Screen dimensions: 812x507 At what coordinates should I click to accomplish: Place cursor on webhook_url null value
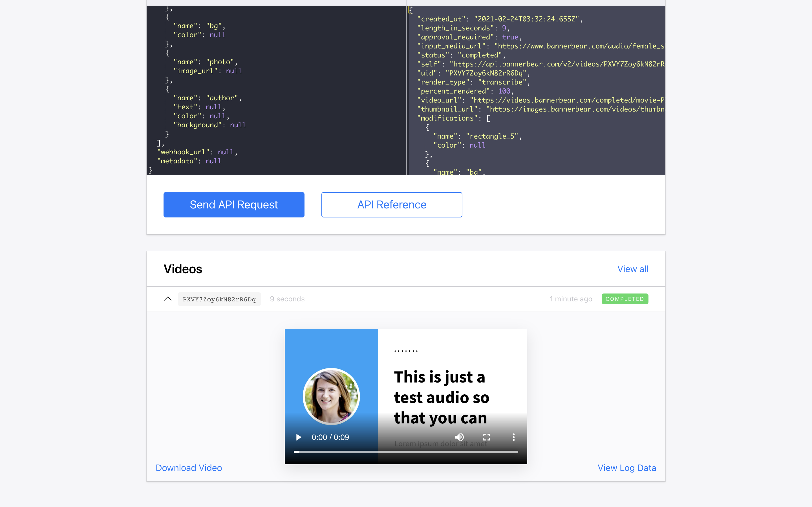226,152
